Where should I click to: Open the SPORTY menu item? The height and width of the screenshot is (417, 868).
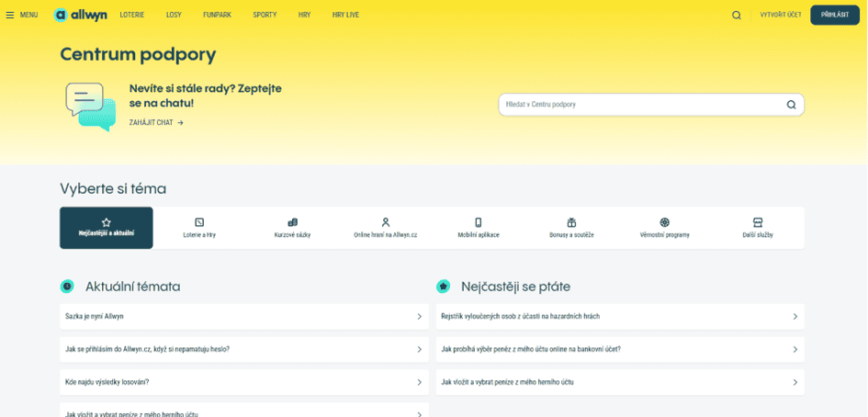pos(265,16)
